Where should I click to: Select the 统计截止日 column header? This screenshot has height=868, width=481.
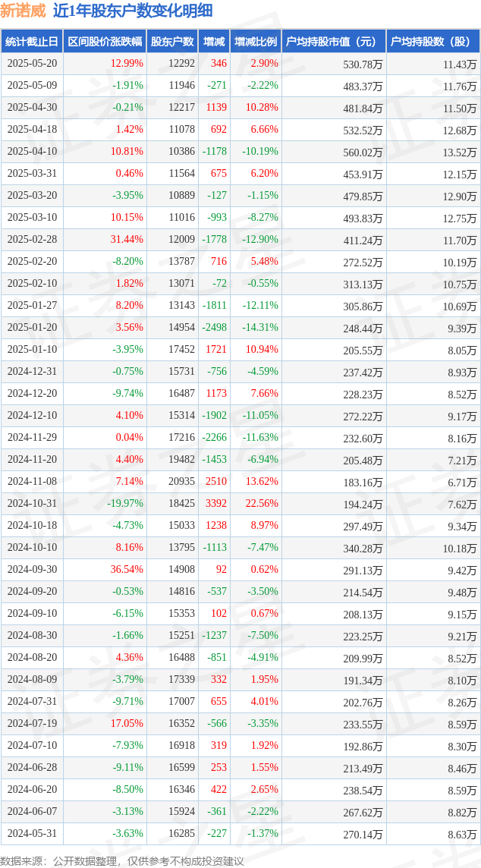[32, 42]
